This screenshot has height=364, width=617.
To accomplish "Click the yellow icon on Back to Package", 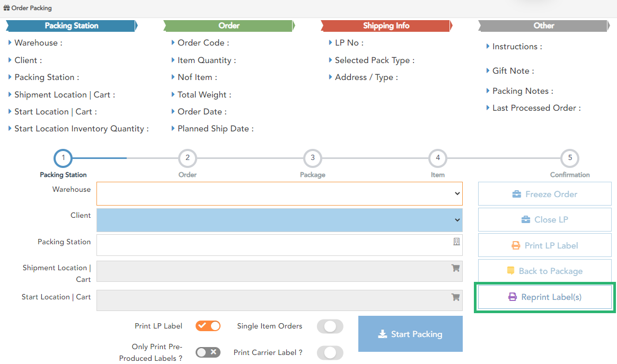I will tap(510, 271).
